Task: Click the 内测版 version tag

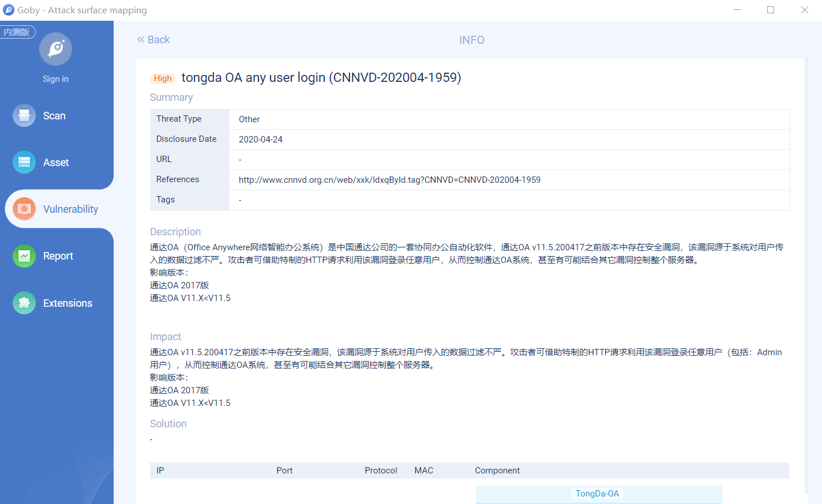Action: coord(17,32)
